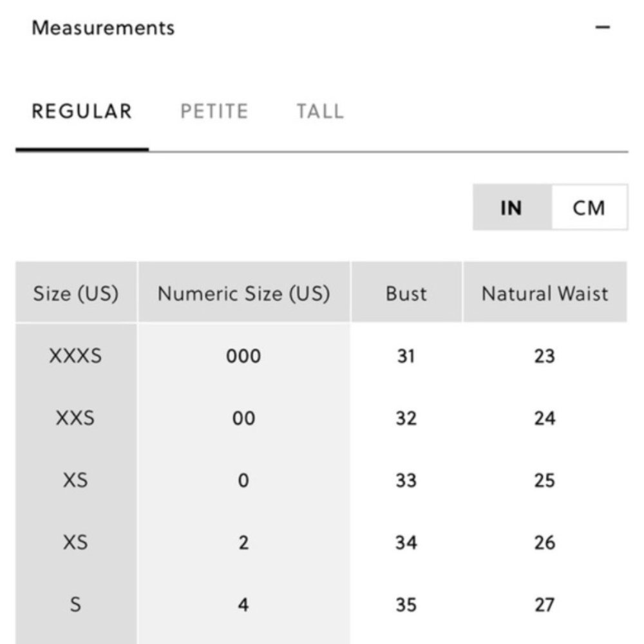
Task: Collapse the Measurements section with minus icon
Action: [603, 28]
